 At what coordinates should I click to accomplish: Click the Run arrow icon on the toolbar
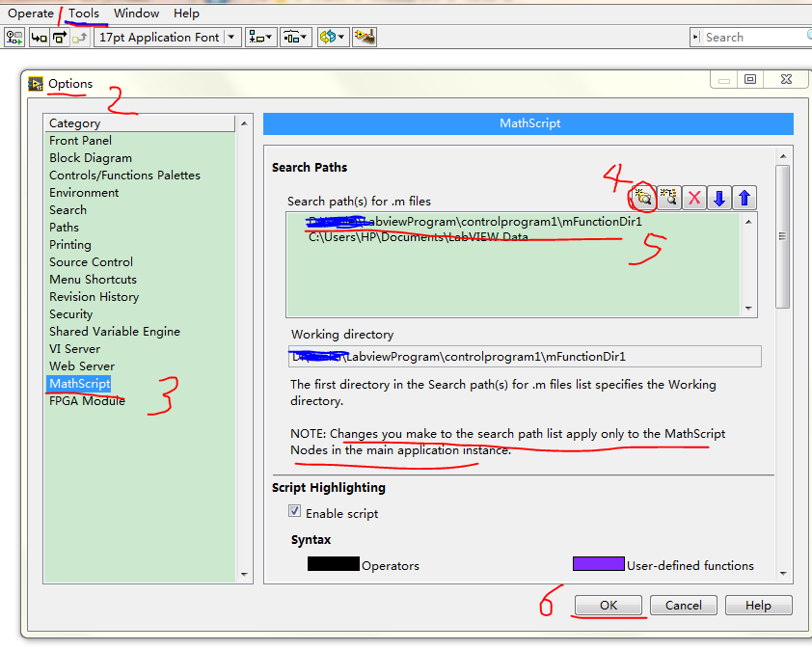pos(14,37)
